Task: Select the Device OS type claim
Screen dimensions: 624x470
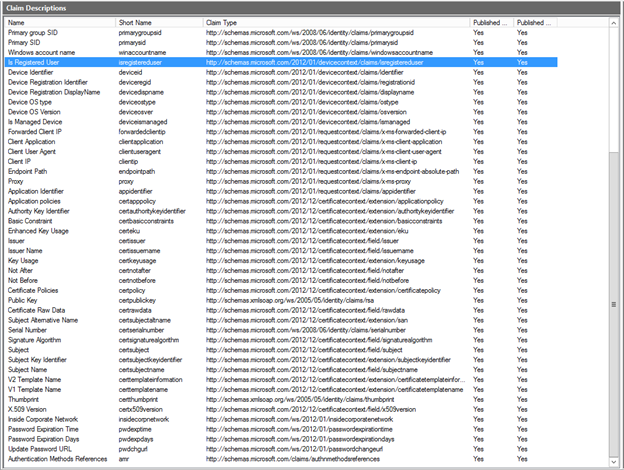Action: point(281,102)
